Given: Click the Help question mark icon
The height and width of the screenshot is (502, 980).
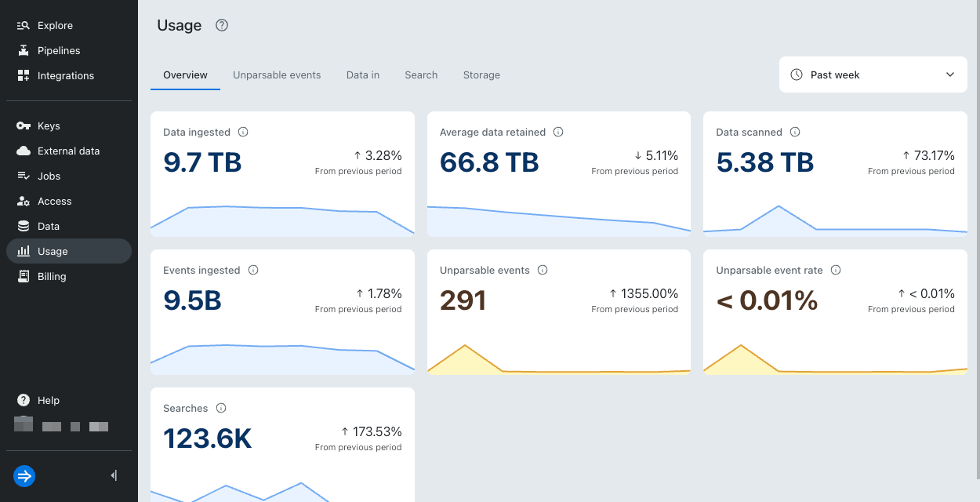Looking at the screenshot, I should click(24, 400).
